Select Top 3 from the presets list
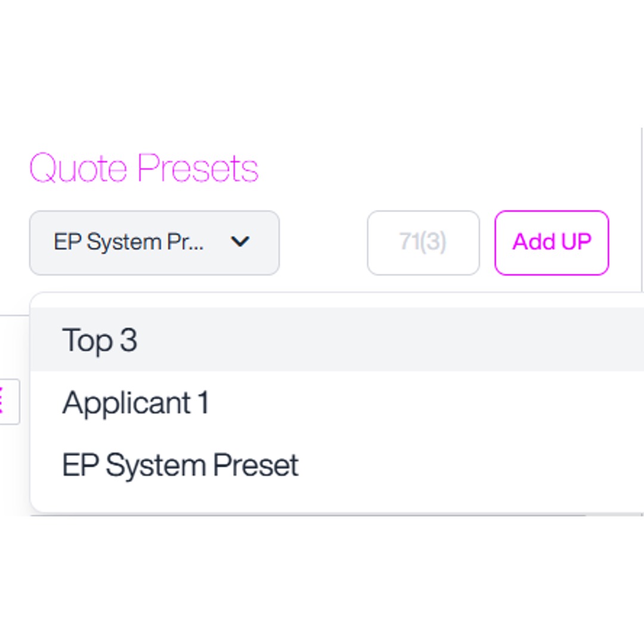This screenshot has height=644, width=644. click(x=100, y=340)
